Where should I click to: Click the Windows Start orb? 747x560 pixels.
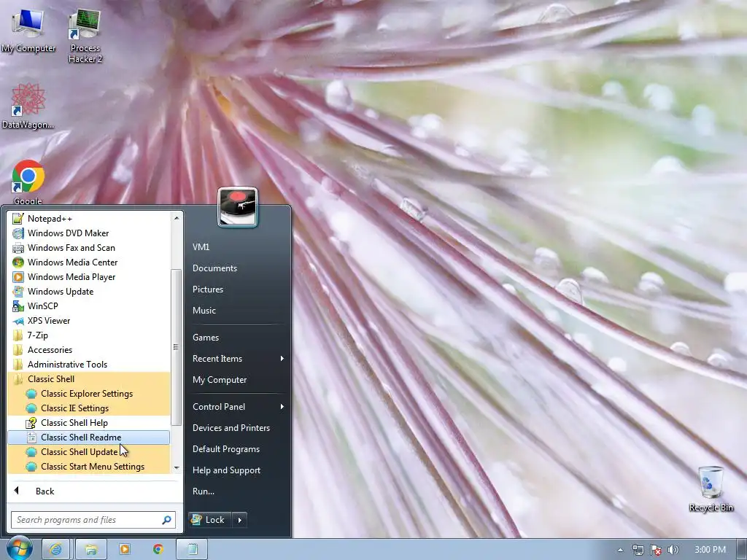click(19, 548)
